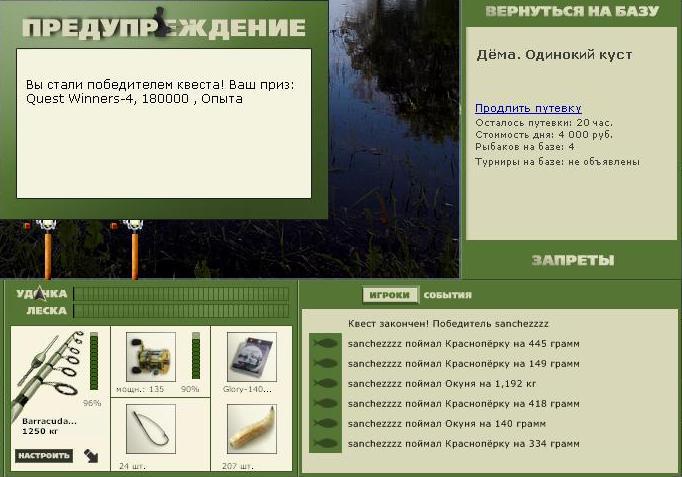682x477 pixels.
Task: Click the location title Дёма. Одинокий куст
Action: [x=555, y=55]
